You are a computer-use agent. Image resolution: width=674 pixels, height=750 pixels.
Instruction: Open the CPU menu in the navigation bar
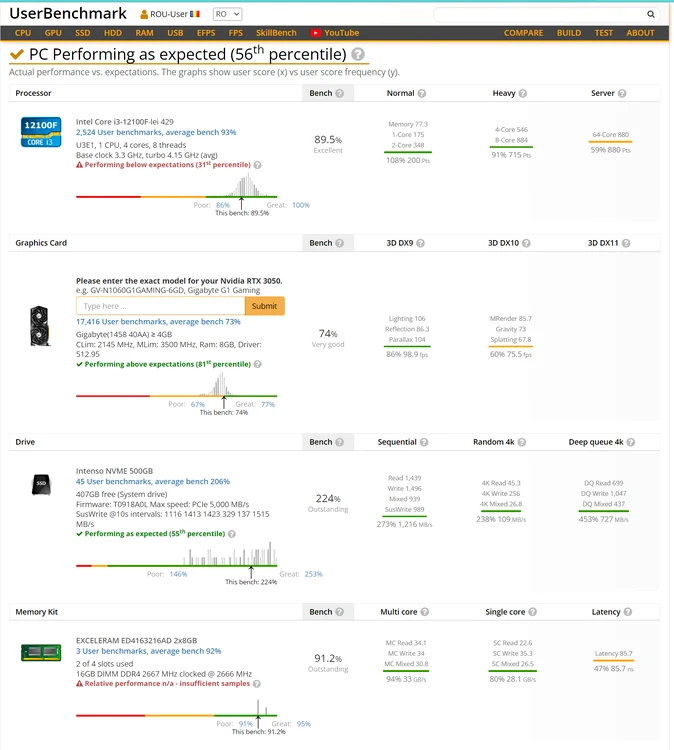pyautogui.click(x=23, y=33)
